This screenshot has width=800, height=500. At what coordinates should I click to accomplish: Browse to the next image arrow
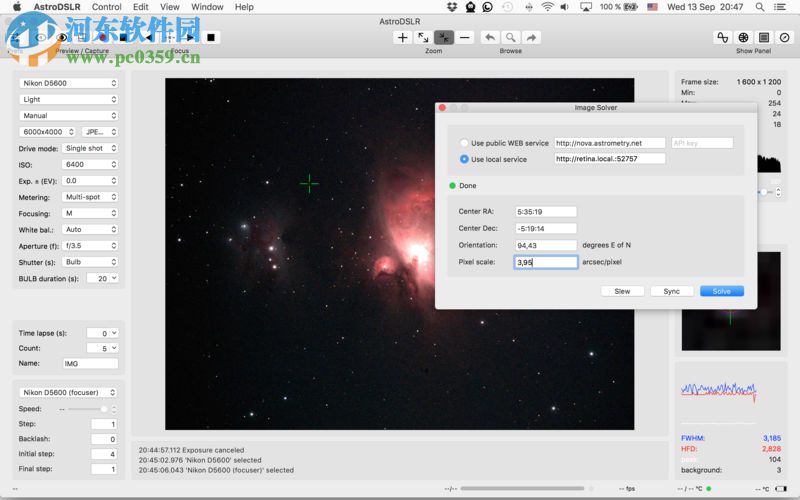click(531, 37)
